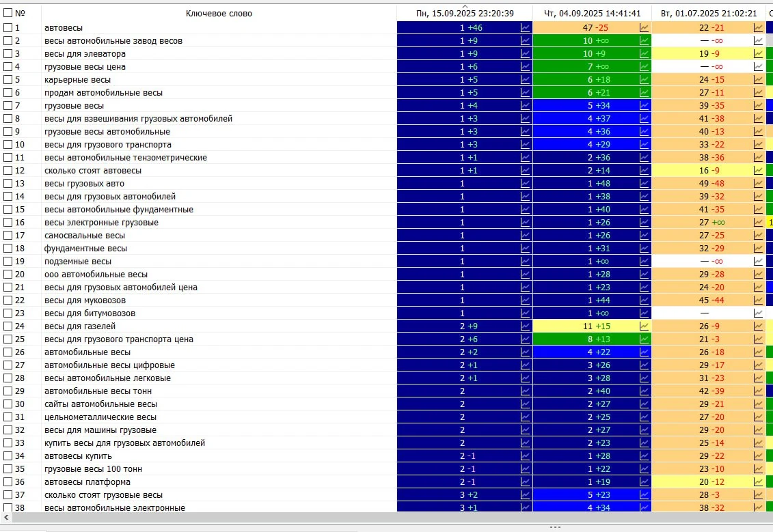Click the horizontal scrollbar left arrow

pyautogui.click(x=6, y=517)
